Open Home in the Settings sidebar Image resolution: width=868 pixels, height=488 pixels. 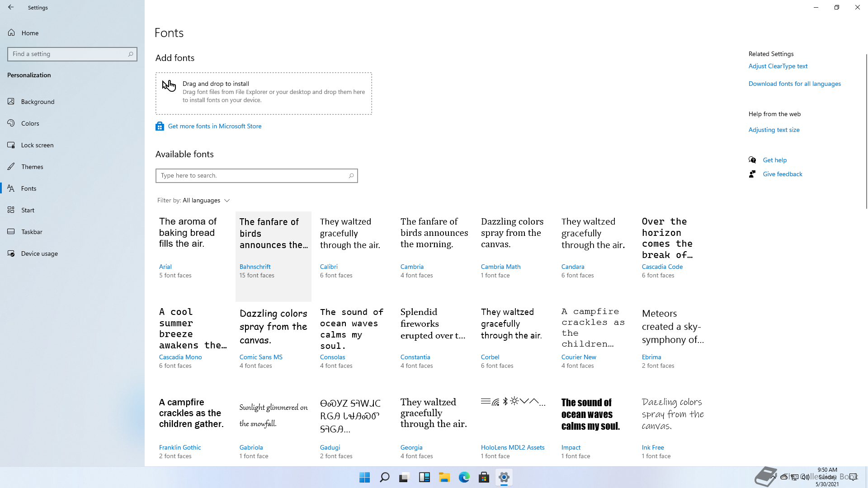tap(72, 33)
